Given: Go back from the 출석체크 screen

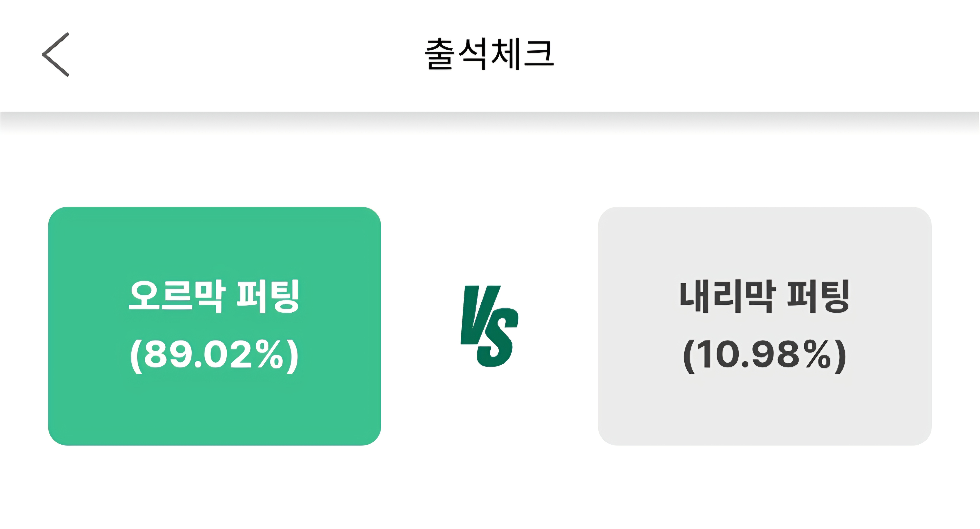Looking at the screenshot, I should tap(56, 55).
